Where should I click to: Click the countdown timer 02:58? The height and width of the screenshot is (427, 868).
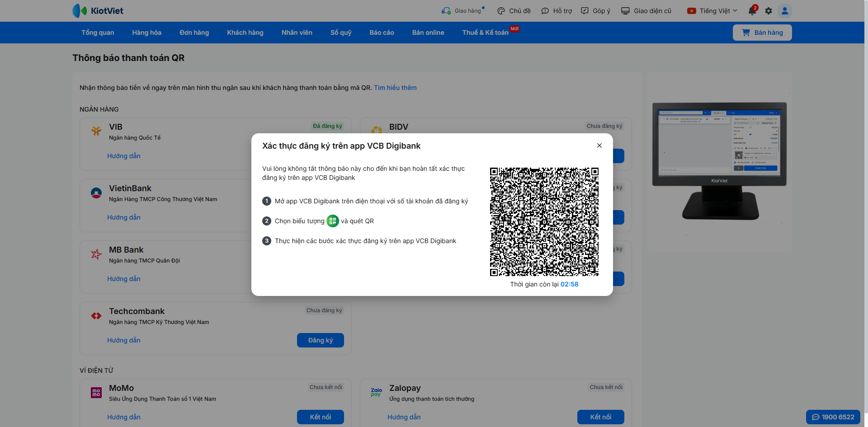pos(570,284)
